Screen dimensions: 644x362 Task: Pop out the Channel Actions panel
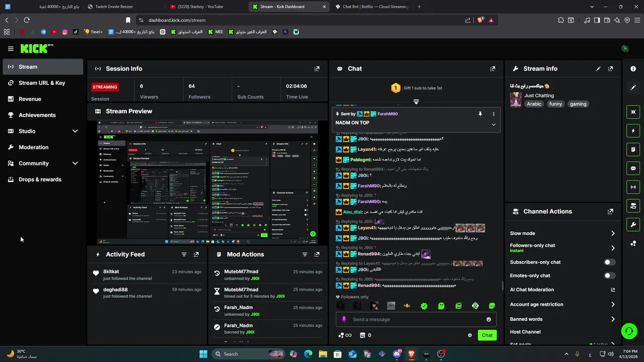610,212
